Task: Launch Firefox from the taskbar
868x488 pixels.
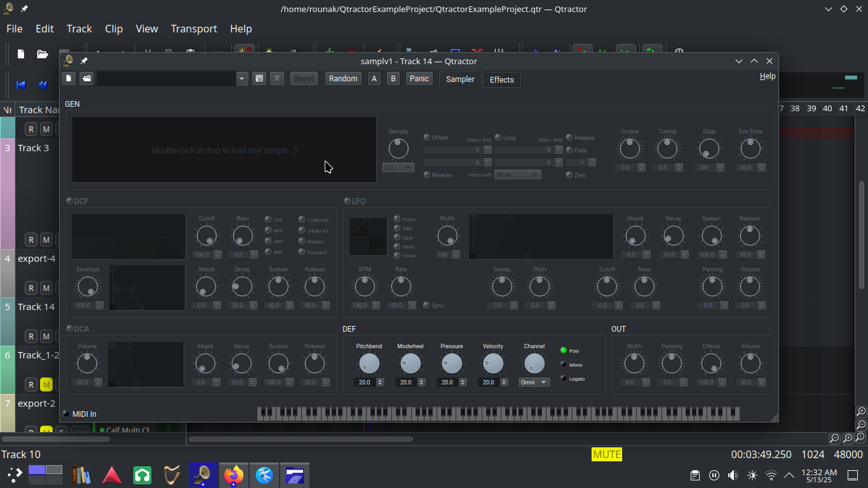Action: point(234,475)
